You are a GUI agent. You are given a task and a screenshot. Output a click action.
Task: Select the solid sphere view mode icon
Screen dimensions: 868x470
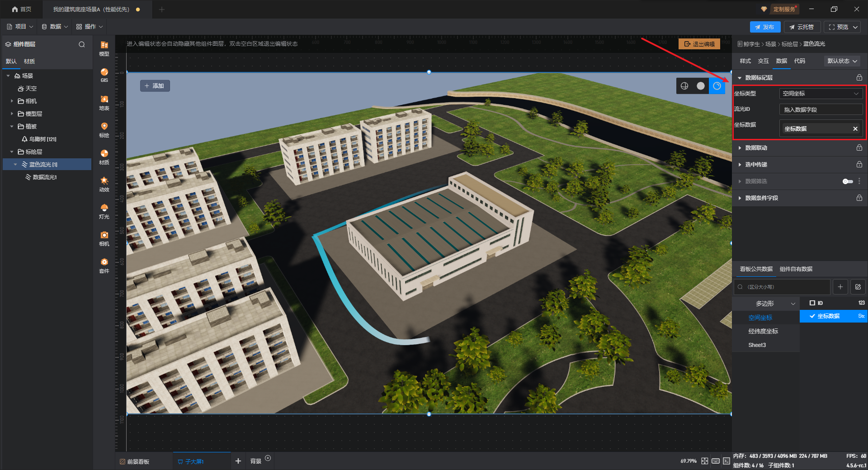701,86
